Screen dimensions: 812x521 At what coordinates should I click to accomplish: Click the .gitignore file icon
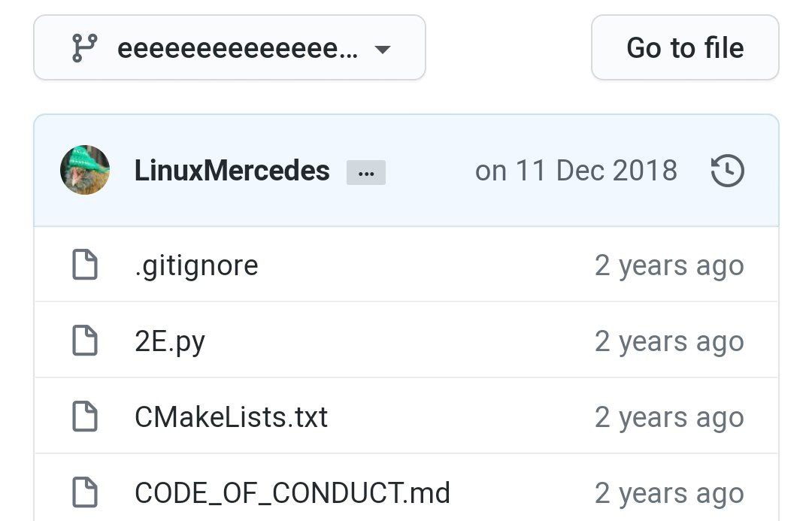[85, 265]
